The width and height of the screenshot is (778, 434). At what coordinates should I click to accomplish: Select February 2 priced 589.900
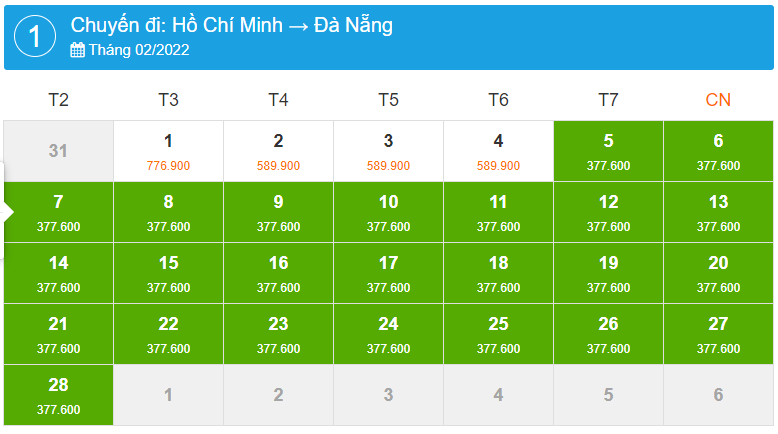[x=278, y=151]
